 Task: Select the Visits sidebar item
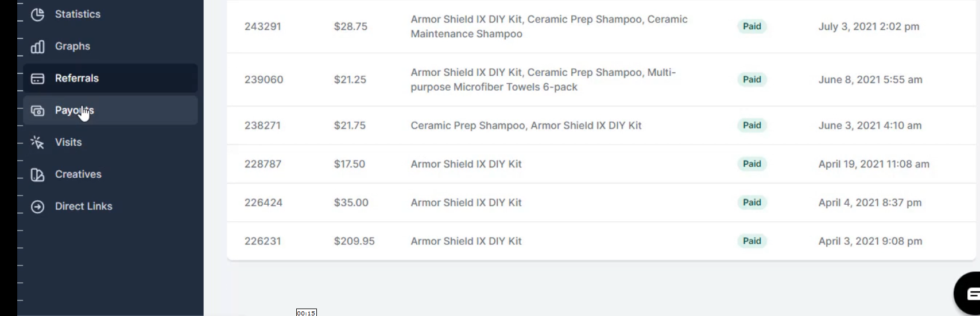(x=110, y=142)
